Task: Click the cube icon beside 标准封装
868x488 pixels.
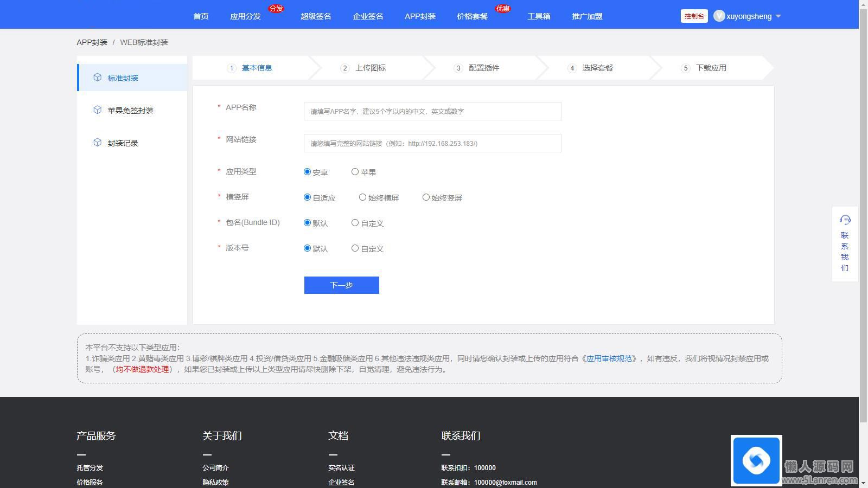Action: click(x=97, y=78)
